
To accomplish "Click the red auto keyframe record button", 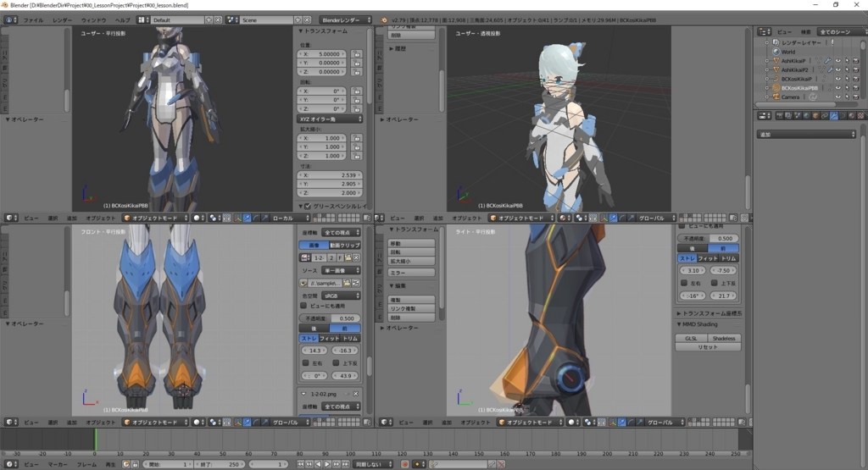I will 405,464.
